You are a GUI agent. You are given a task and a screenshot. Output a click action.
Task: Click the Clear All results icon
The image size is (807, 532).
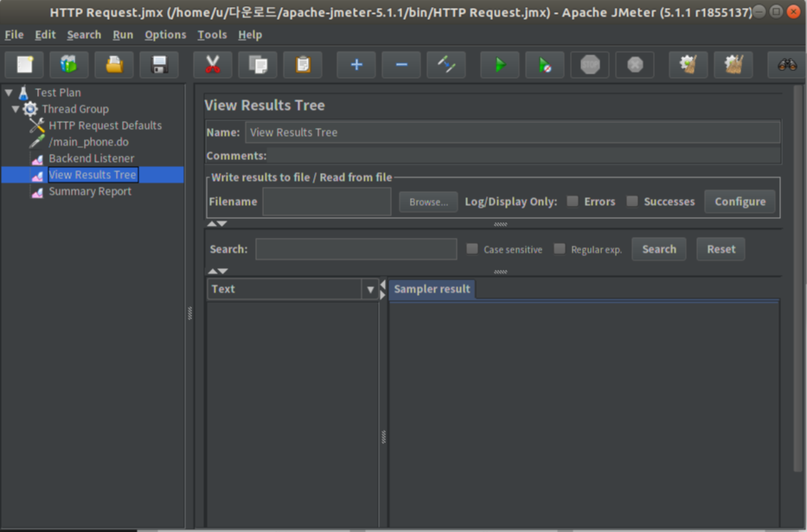(x=733, y=65)
